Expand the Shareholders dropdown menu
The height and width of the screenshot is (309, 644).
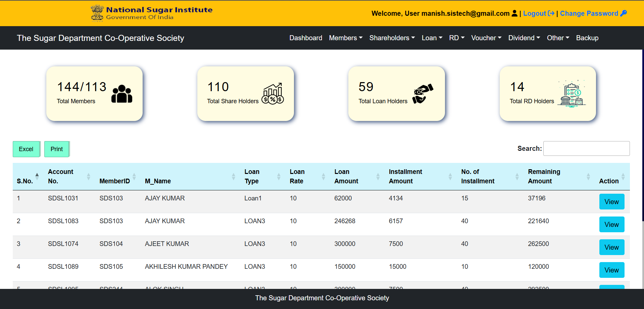click(x=392, y=38)
